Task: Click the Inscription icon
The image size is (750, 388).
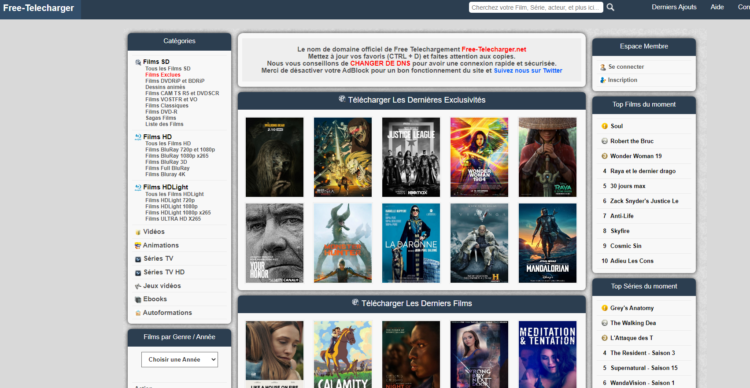Action: 603,80
